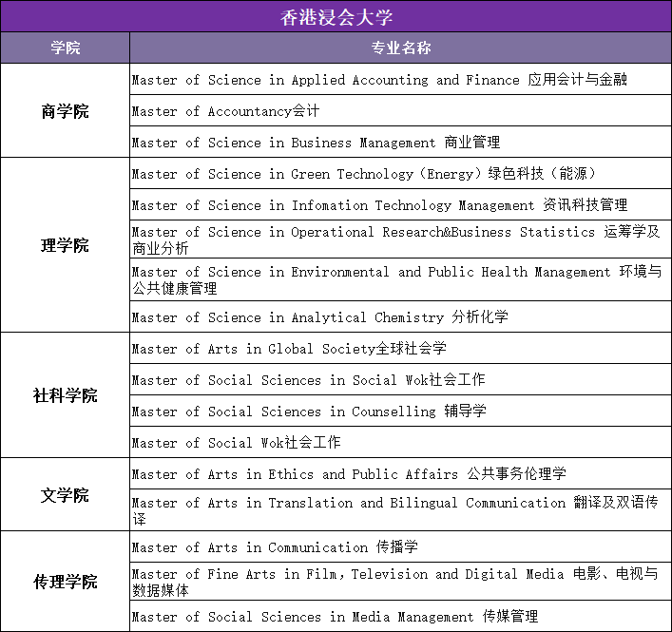Select Applied Accounting and Finance 应用会计与金融 row
Screen dimensions: 672x632
[401, 79]
